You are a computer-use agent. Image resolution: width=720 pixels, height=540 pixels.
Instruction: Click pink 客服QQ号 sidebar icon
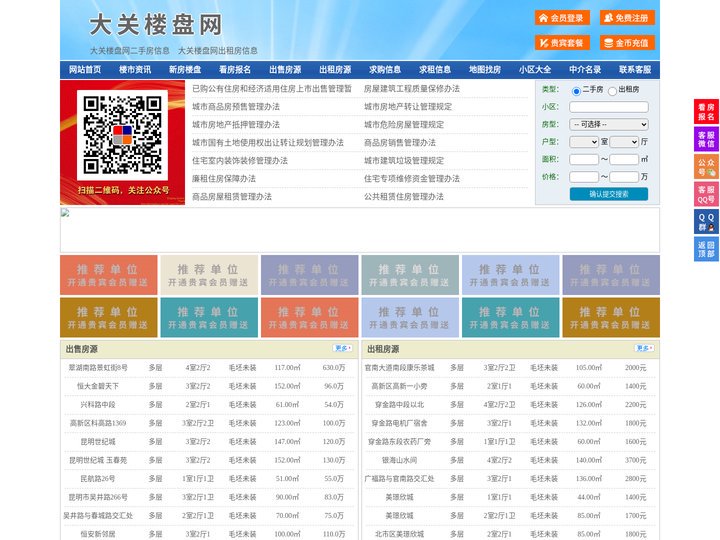point(706,194)
